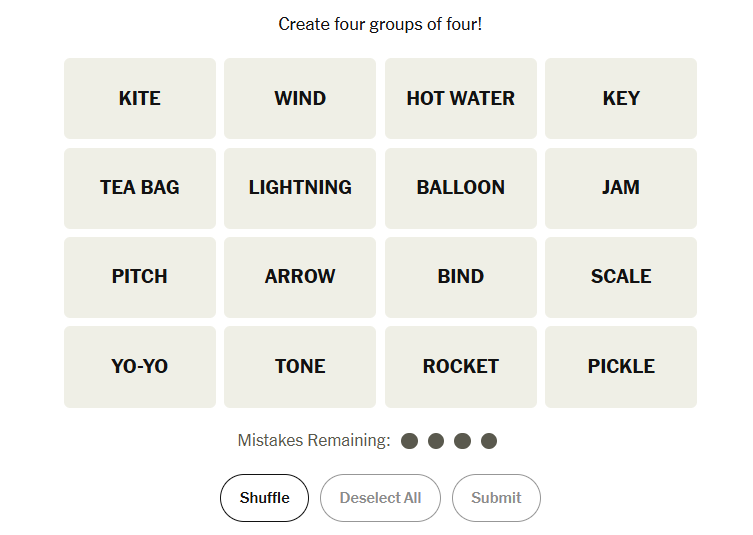Select the KITE word tile
The image size is (753, 535).
click(140, 98)
